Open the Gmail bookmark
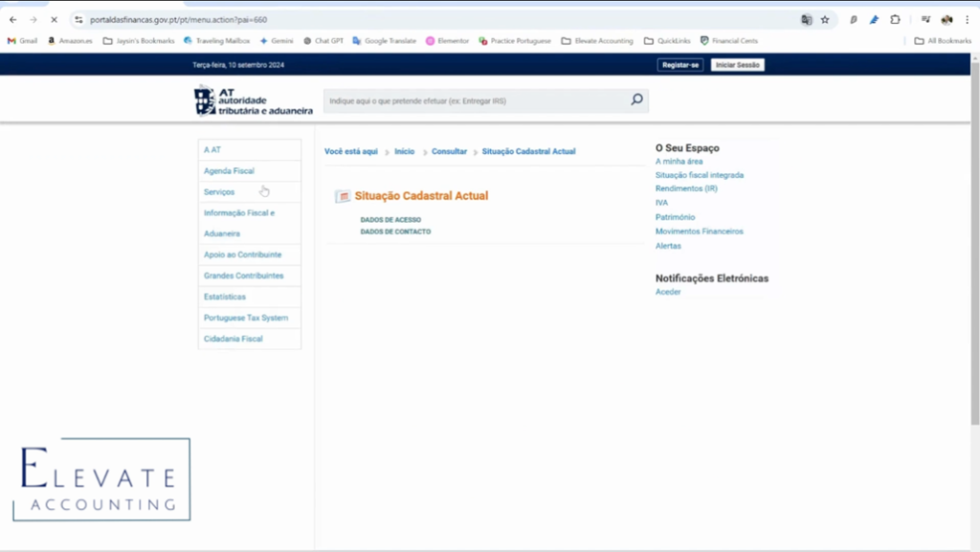The width and height of the screenshot is (980, 552). (x=22, y=41)
